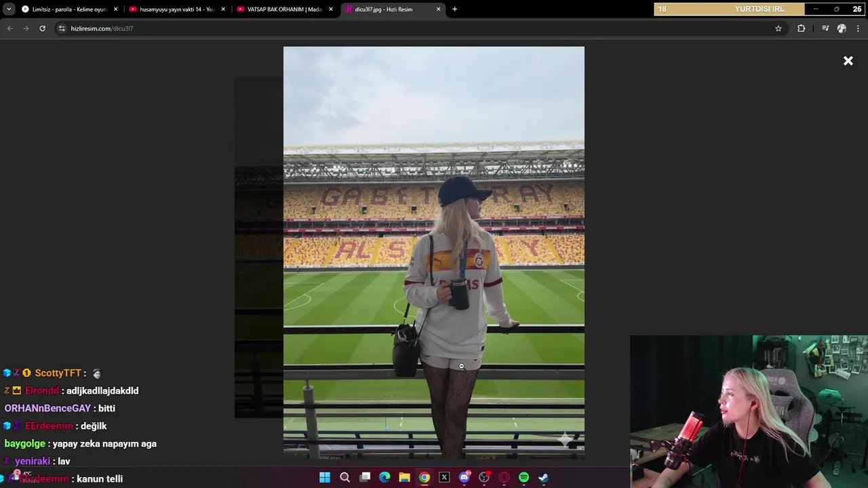The height and width of the screenshot is (488, 868).
Task: Open a new browser tab
Action: click(454, 9)
